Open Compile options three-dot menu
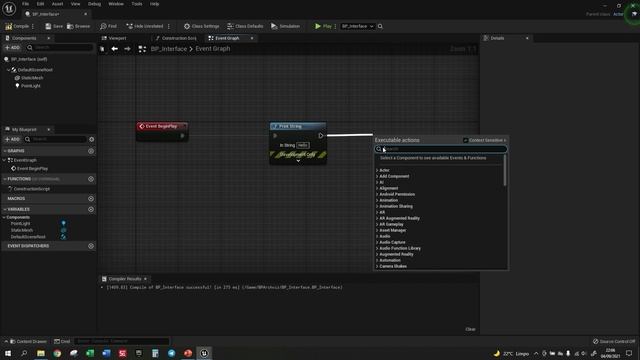This screenshot has height=360, width=640. coord(33,26)
